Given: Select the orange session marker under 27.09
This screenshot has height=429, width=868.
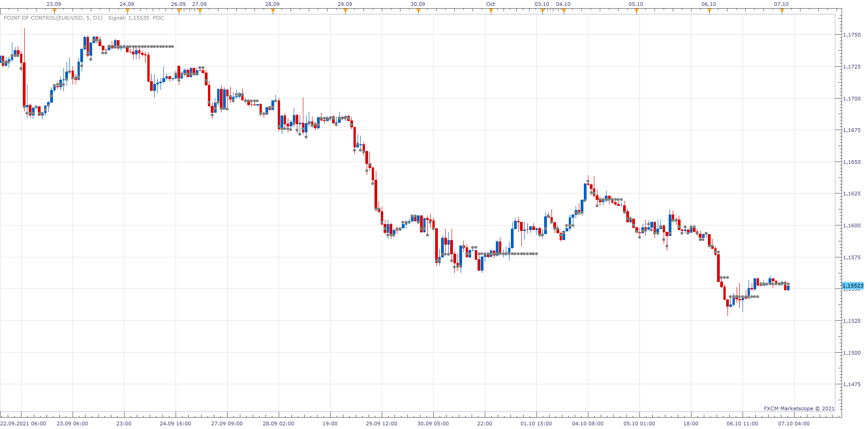Looking at the screenshot, I should click(200, 11).
